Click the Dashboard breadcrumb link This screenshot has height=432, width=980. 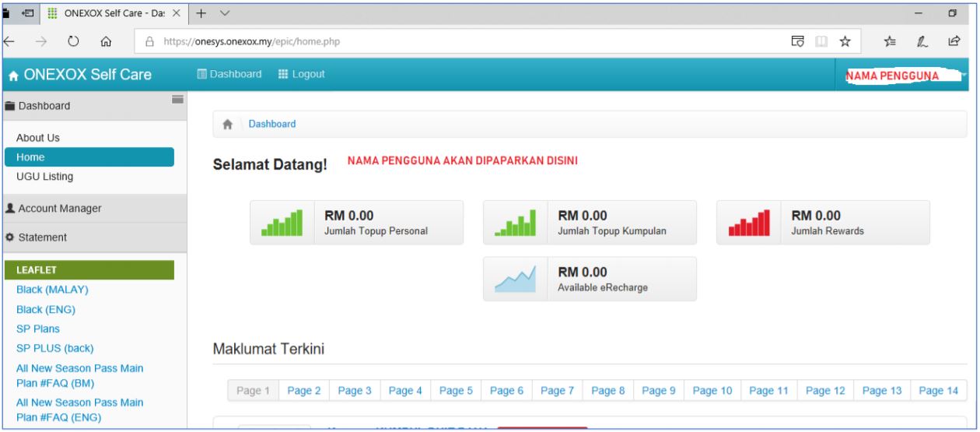click(272, 125)
